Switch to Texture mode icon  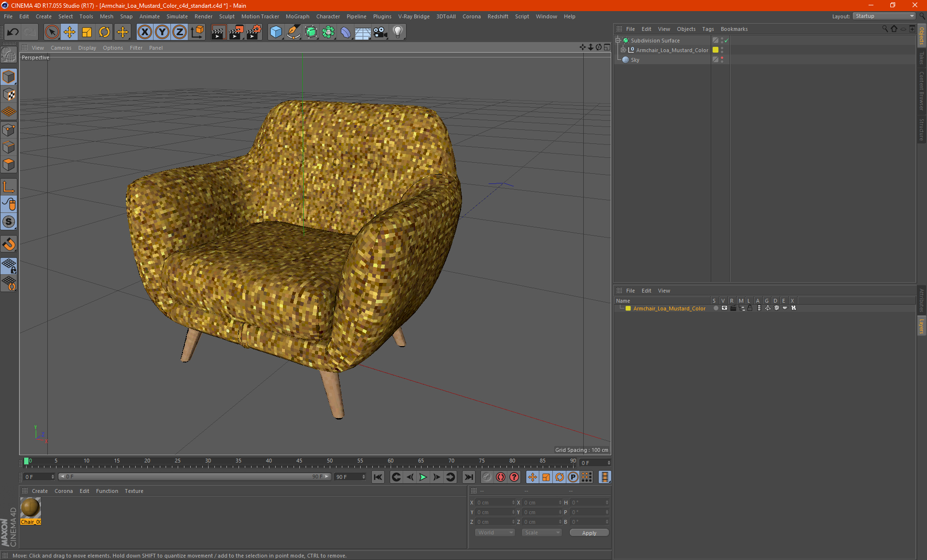point(9,95)
